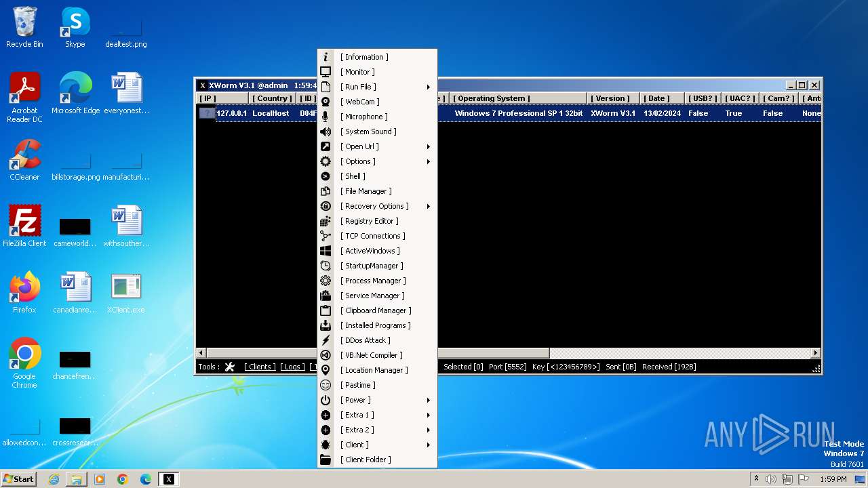Expand the Client submenu arrow
The image size is (868, 488).
(429, 445)
